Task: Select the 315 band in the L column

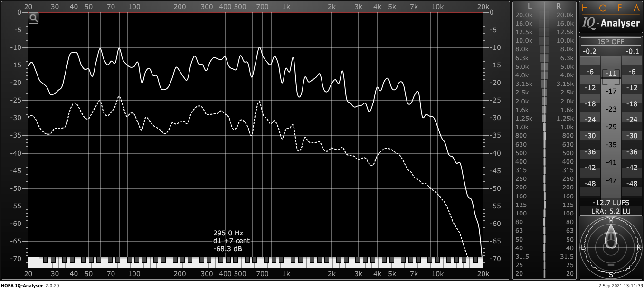Action: click(x=521, y=170)
